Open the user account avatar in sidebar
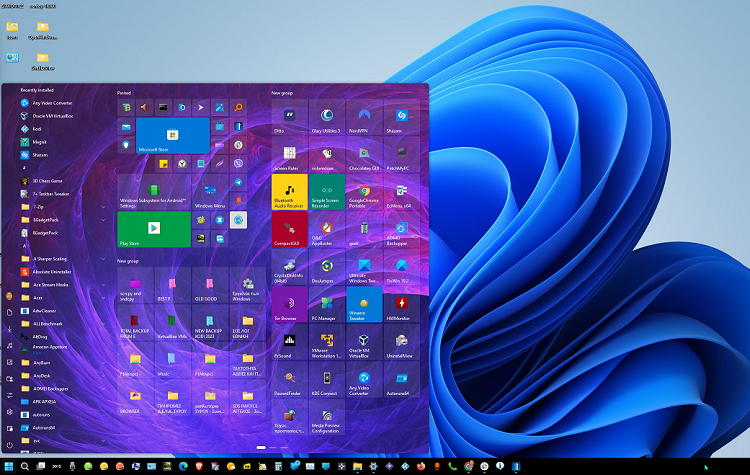This screenshot has width=750, height=475. [9, 297]
